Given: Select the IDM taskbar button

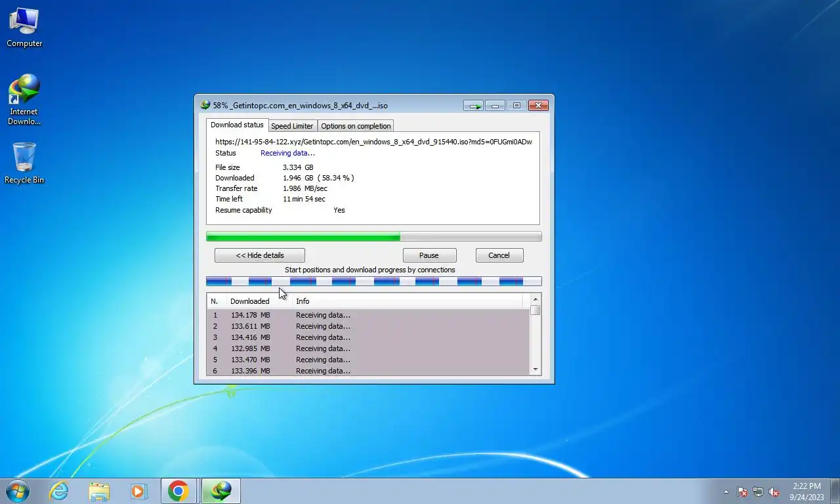Looking at the screenshot, I should [x=220, y=491].
